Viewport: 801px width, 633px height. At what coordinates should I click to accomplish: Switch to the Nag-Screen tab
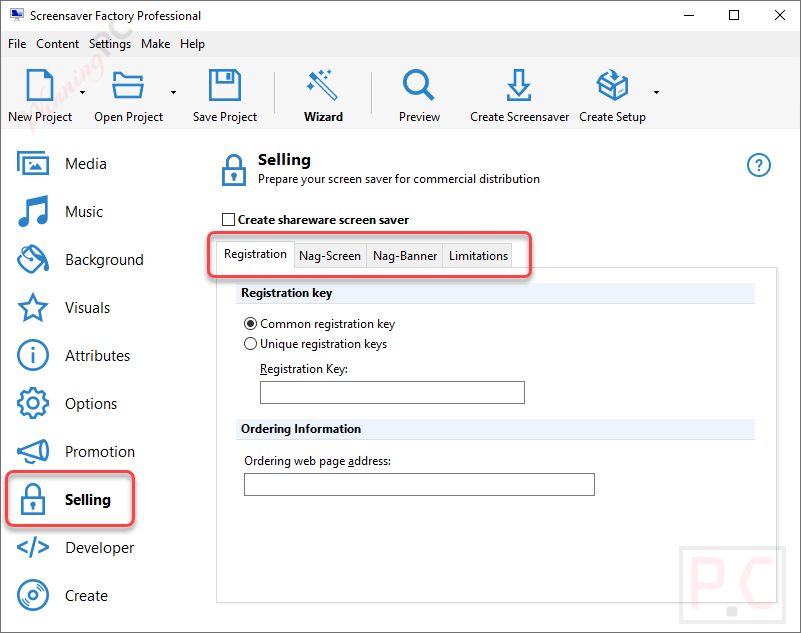[330, 256]
